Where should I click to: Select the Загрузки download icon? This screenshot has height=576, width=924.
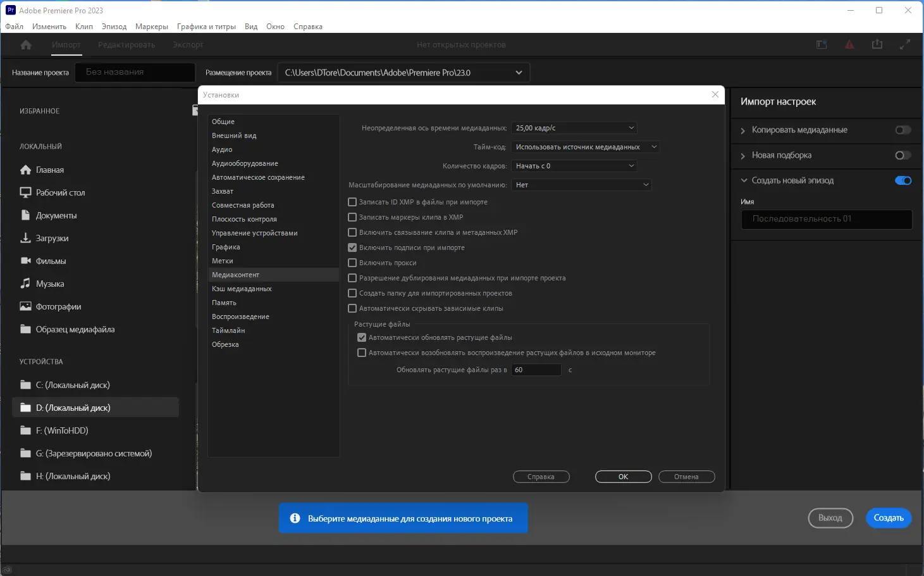(25, 238)
